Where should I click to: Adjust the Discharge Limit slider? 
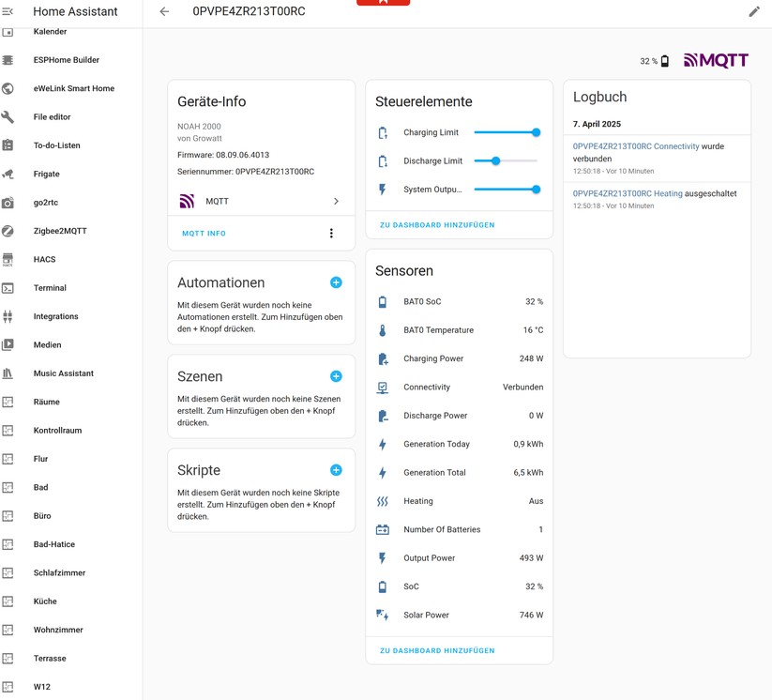[496, 161]
